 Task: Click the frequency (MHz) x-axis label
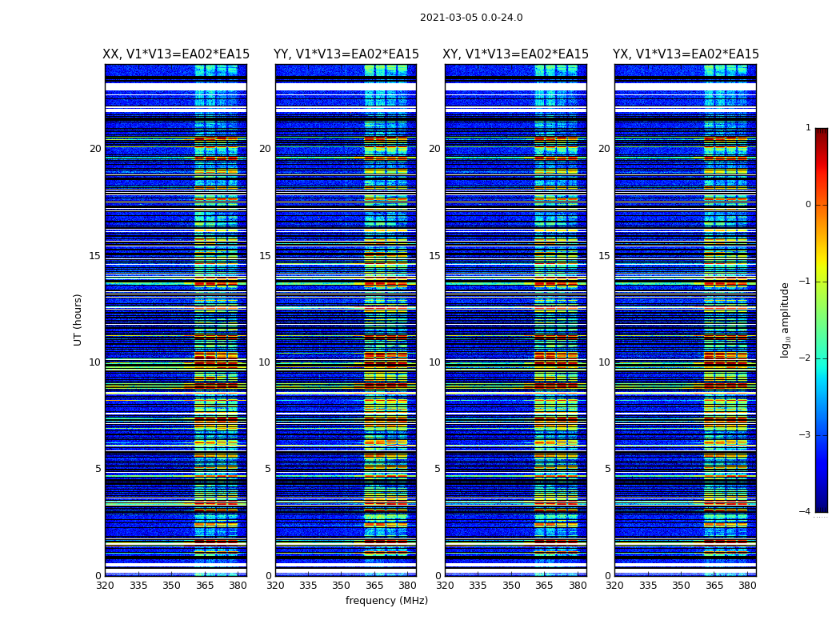click(x=386, y=601)
